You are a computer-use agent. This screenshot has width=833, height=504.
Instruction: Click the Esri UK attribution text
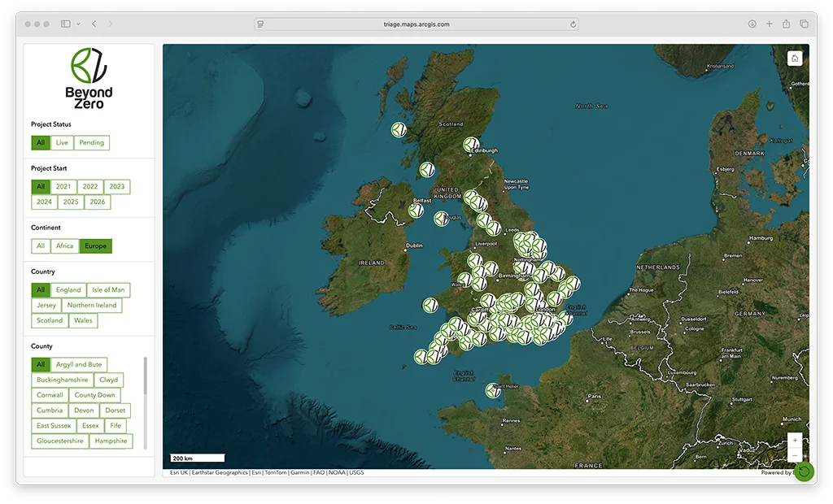[179, 472]
